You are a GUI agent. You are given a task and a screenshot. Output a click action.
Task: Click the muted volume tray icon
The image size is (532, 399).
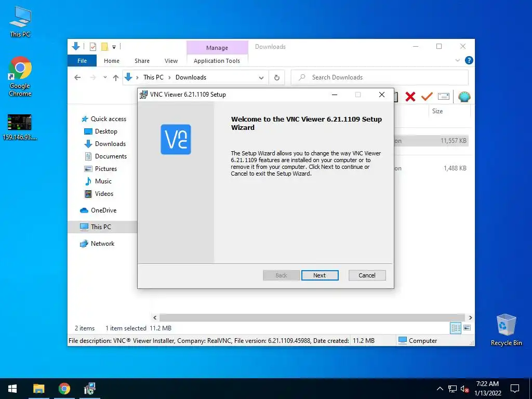(464, 389)
